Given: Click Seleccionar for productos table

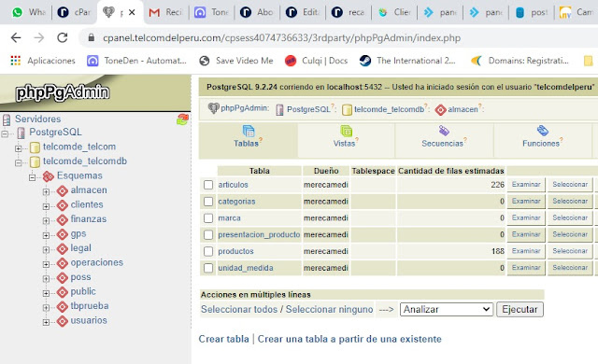Looking at the screenshot, I should tap(570, 251).
